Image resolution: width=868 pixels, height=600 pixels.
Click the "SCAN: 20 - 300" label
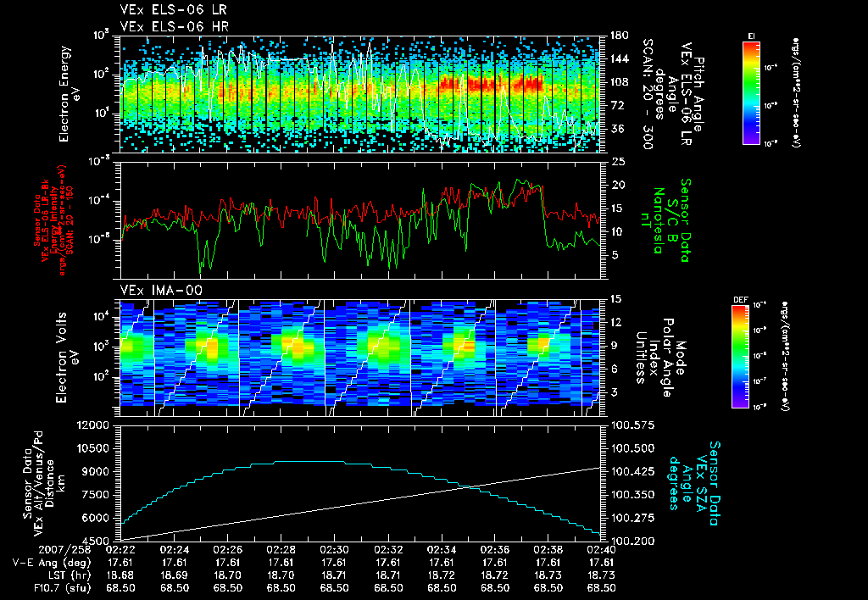[x=648, y=94]
